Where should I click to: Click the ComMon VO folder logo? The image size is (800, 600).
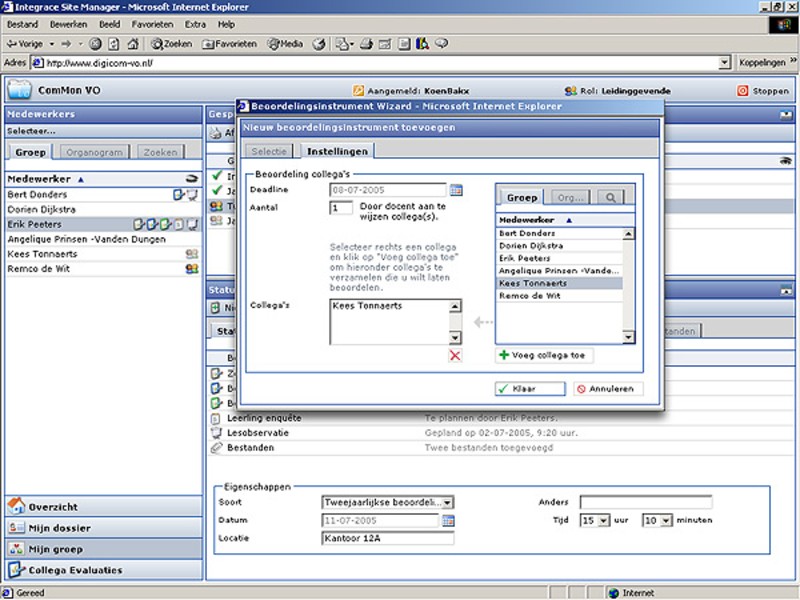(x=18, y=90)
